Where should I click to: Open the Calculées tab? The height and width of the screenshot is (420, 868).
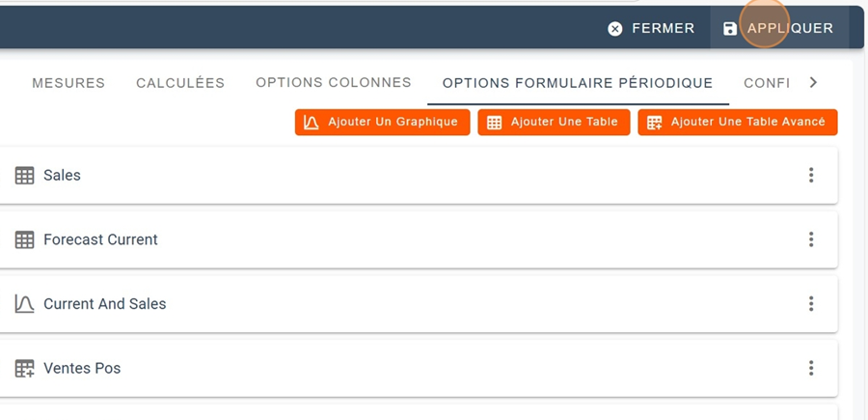pyautogui.click(x=180, y=83)
